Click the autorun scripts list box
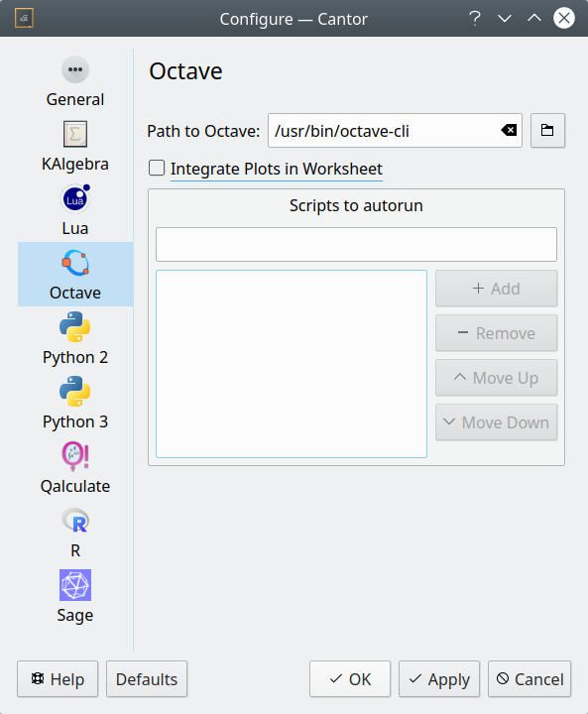588x714 pixels. coord(292,364)
